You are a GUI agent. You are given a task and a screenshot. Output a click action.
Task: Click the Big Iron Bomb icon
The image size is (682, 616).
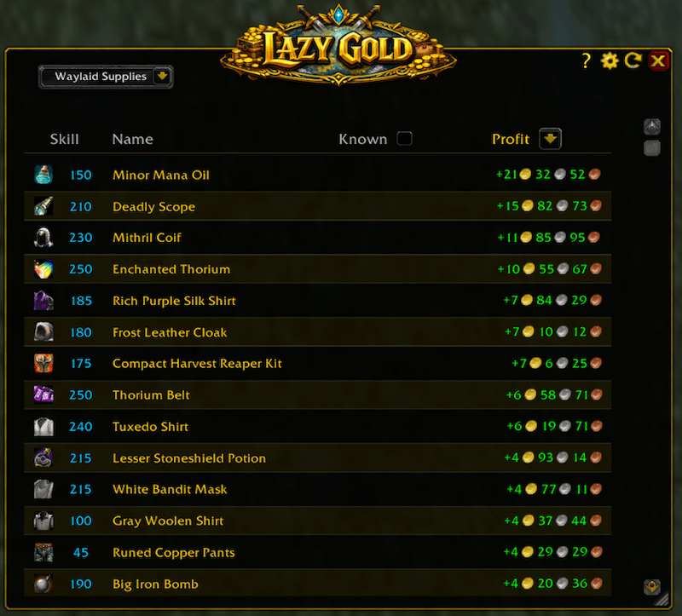(43, 584)
